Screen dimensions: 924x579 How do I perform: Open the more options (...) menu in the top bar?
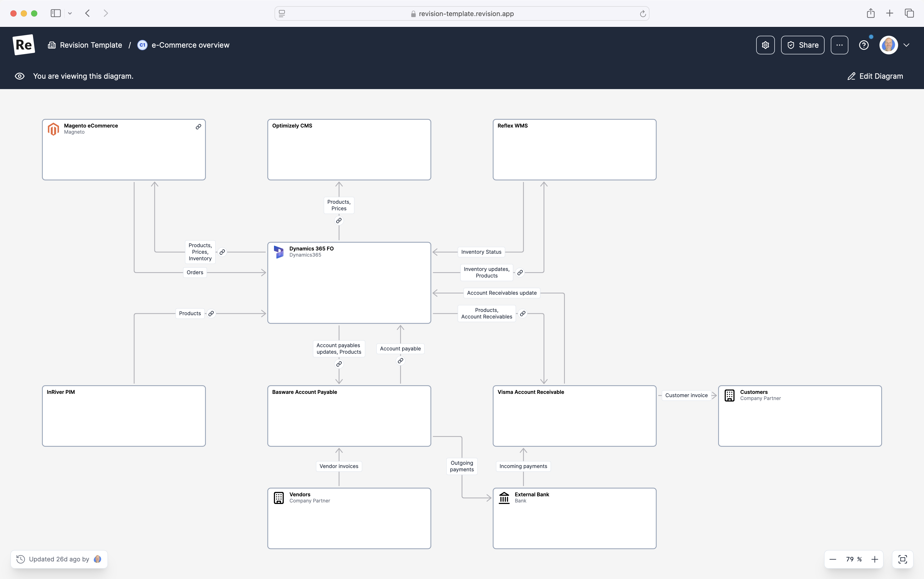(839, 45)
